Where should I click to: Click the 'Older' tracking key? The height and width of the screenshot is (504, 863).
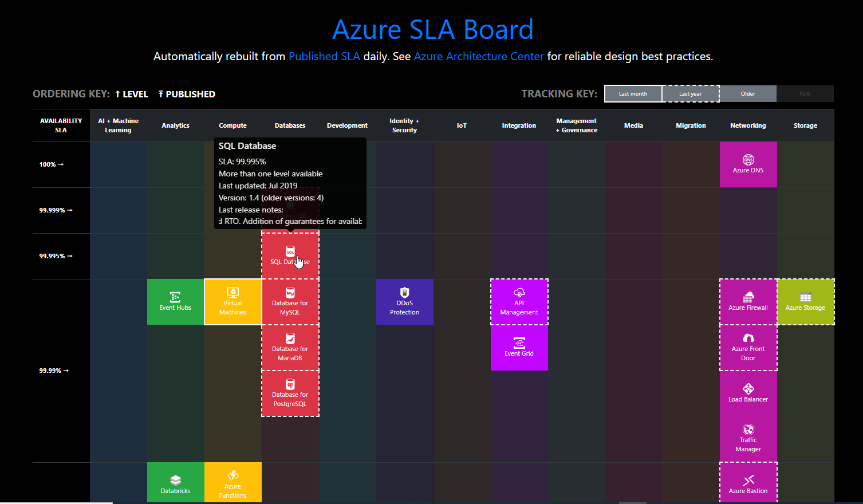748,94
